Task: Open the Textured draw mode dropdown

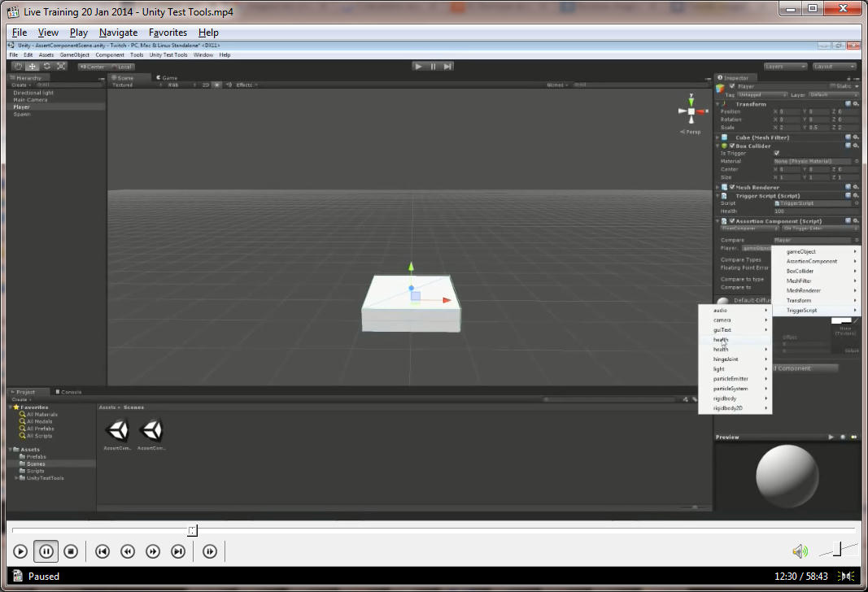Action: point(136,85)
